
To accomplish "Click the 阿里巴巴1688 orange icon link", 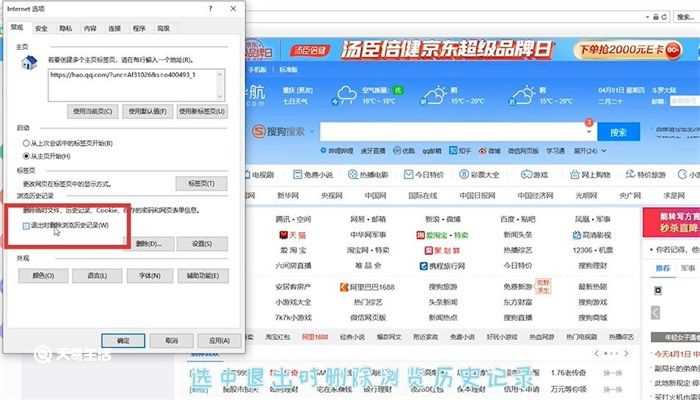I will 367,287.
